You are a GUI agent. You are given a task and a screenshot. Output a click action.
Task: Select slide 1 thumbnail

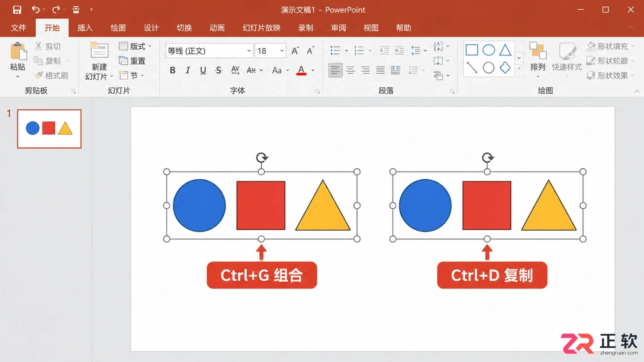[49, 129]
